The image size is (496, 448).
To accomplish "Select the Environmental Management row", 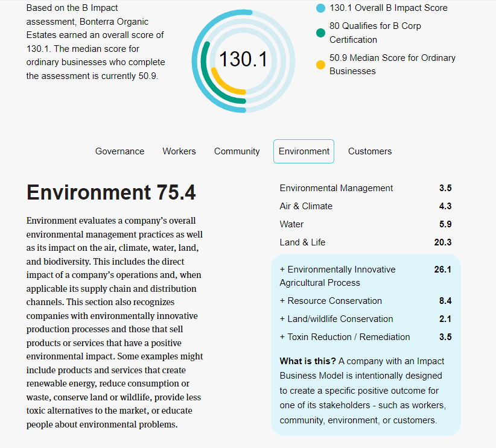I will tap(365, 188).
